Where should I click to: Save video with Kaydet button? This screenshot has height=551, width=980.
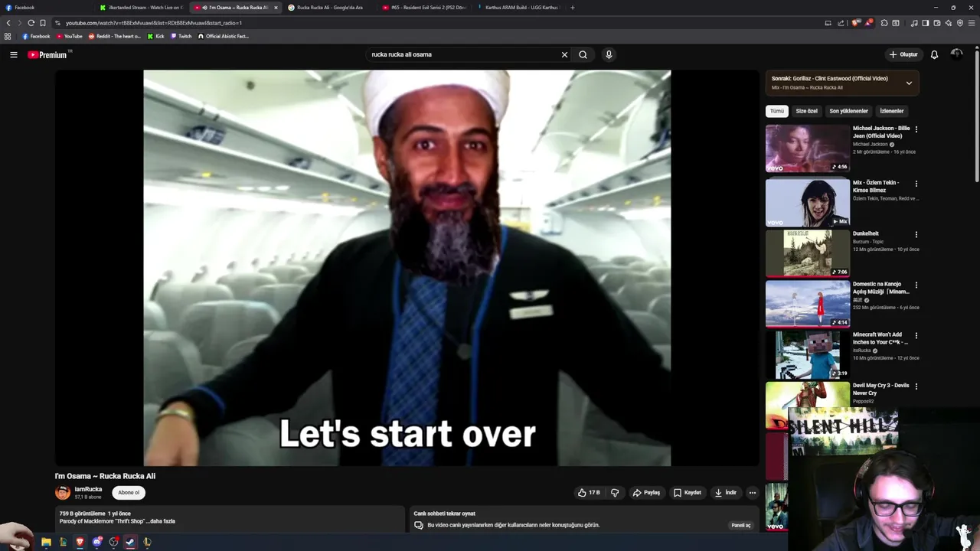click(688, 493)
